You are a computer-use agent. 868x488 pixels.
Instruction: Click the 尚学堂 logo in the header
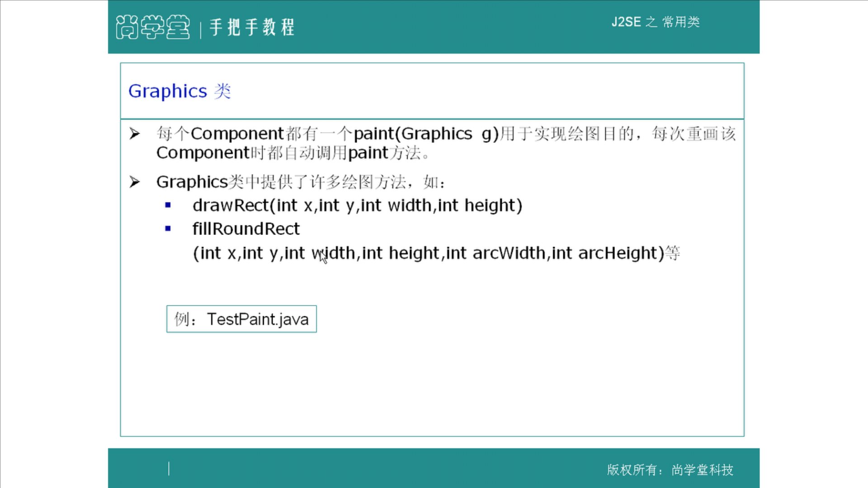click(x=153, y=27)
